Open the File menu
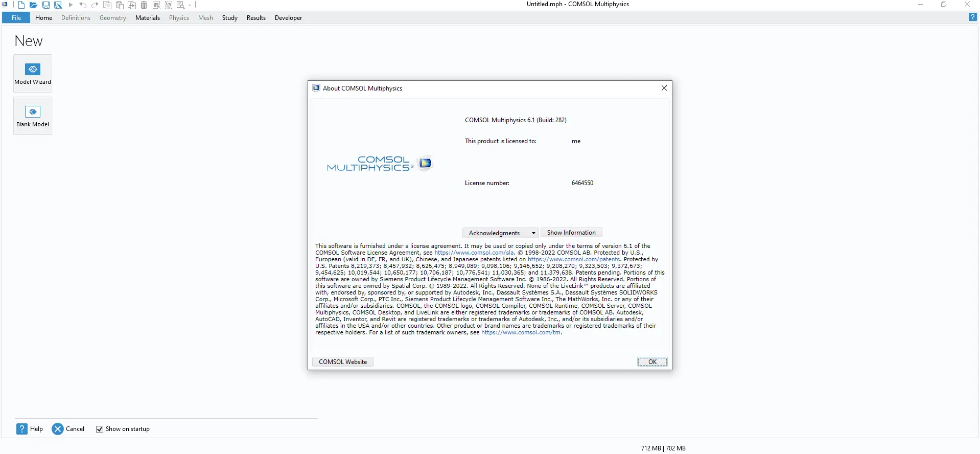980x454 pixels. click(16, 18)
